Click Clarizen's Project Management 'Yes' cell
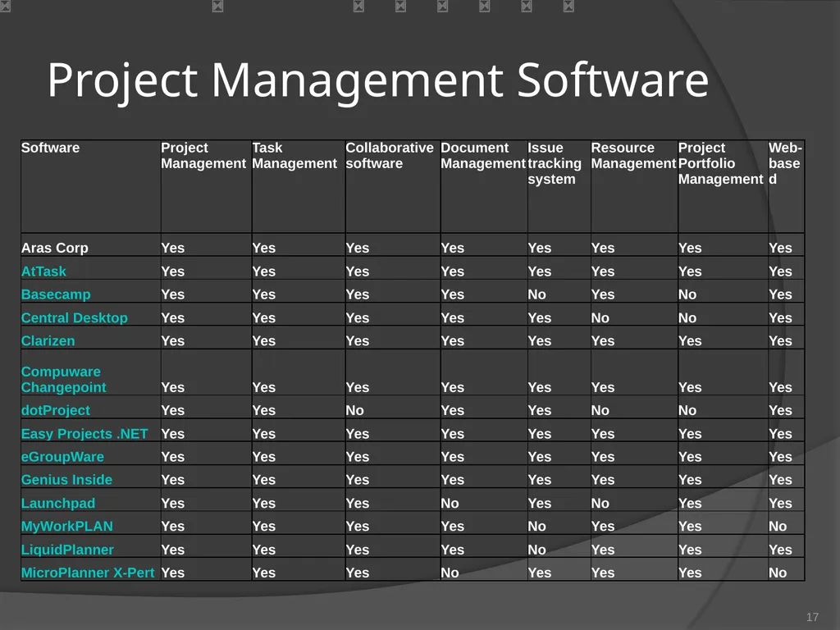This screenshot has height=630, width=840. tap(206, 337)
